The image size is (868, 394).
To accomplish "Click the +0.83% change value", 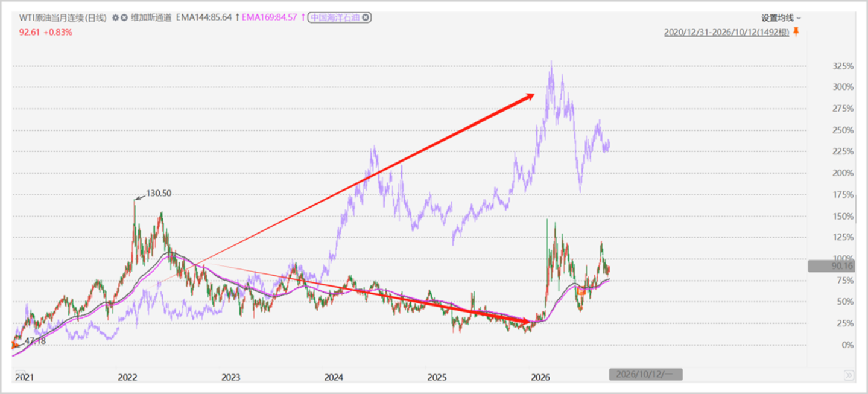I will point(58,32).
